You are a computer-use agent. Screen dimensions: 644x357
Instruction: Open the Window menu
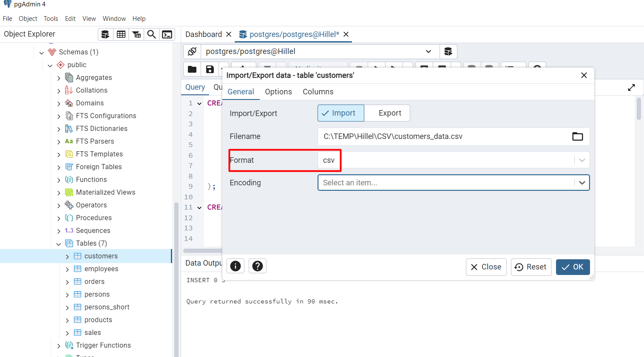click(x=114, y=19)
